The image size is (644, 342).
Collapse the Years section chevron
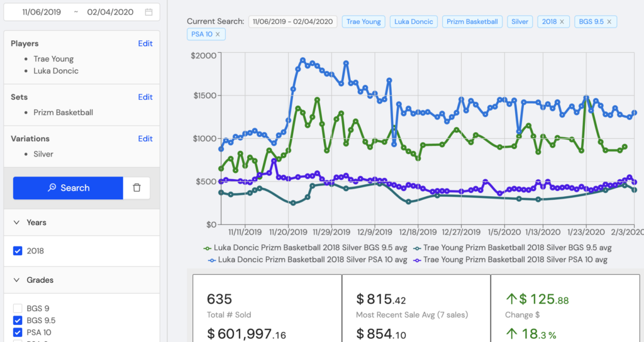16,223
